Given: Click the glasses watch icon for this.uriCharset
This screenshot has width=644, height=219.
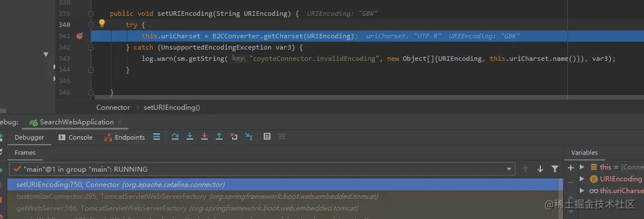Looking at the screenshot, I should (593, 191).
